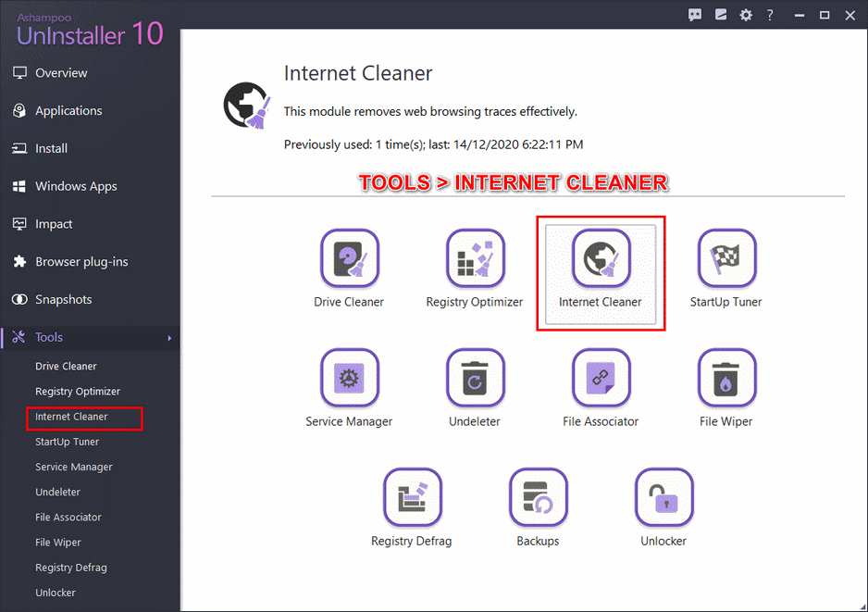Image resolution: width=868 pixels, height=612 pixels.
Task: Select Drive Cleaner in Tools submenu
Action: click(66, 366)
